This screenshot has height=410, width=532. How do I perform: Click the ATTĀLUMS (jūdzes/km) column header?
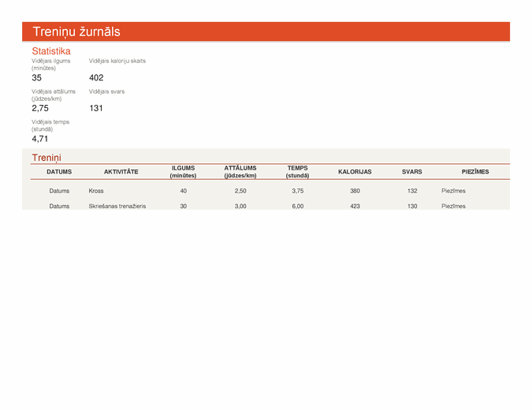240,172
